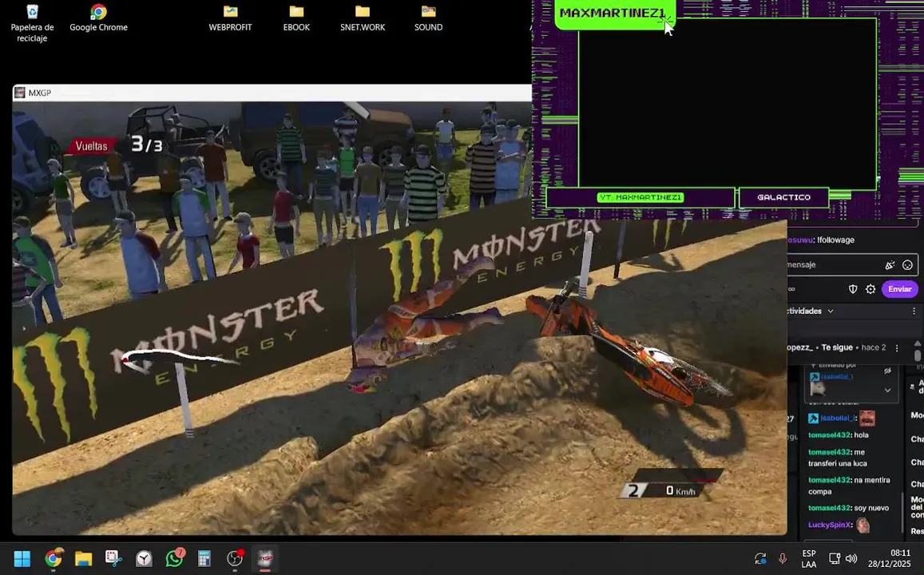Click the Vueltas 3/3 lap counter
This screenshot has height=575, width=924.
[x=117, y=145]
